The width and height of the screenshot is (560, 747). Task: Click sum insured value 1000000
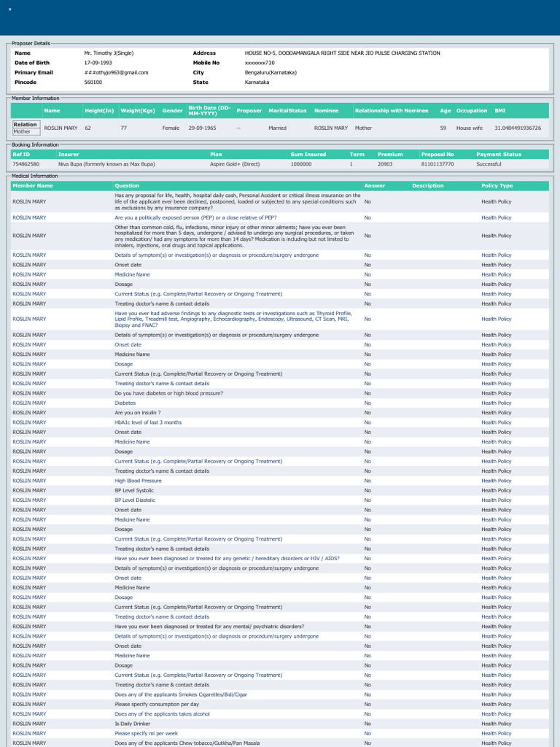tap(301, 164)
